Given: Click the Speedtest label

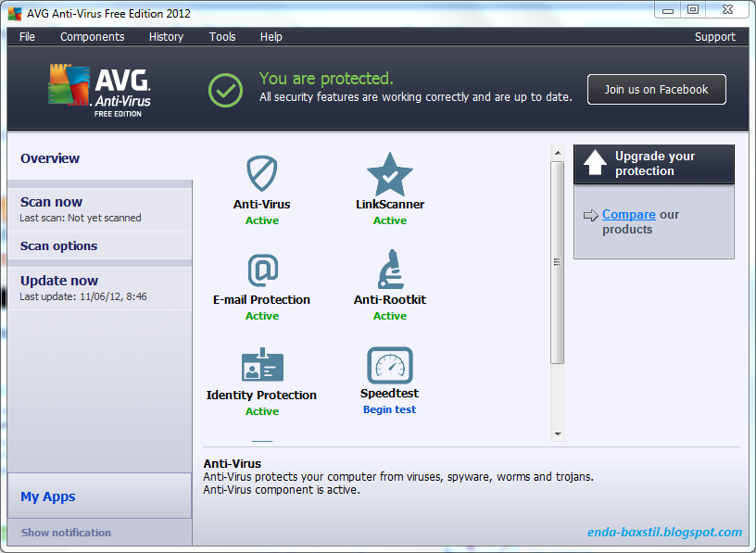Looking at the screenshot, I should (389, 393).
